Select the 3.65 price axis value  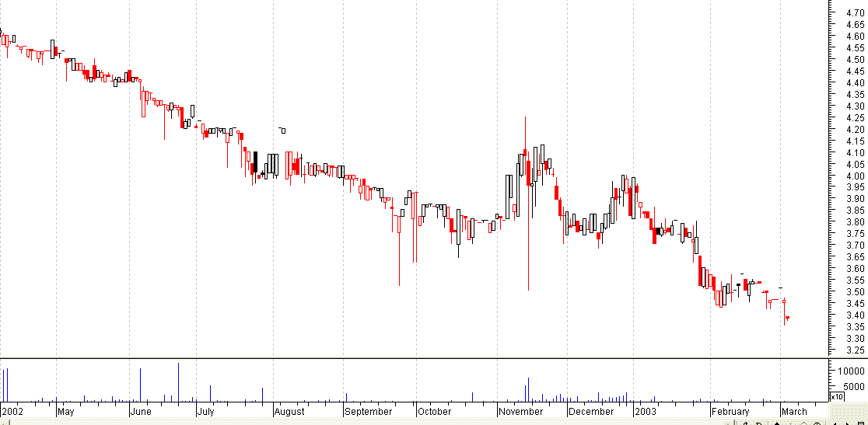coord(856,257)
